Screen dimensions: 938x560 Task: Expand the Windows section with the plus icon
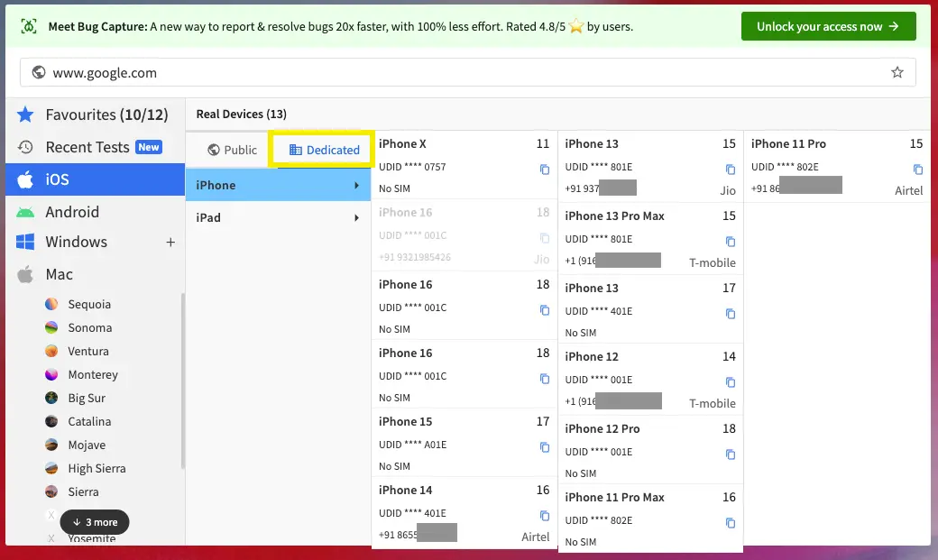tap(170, 243)
